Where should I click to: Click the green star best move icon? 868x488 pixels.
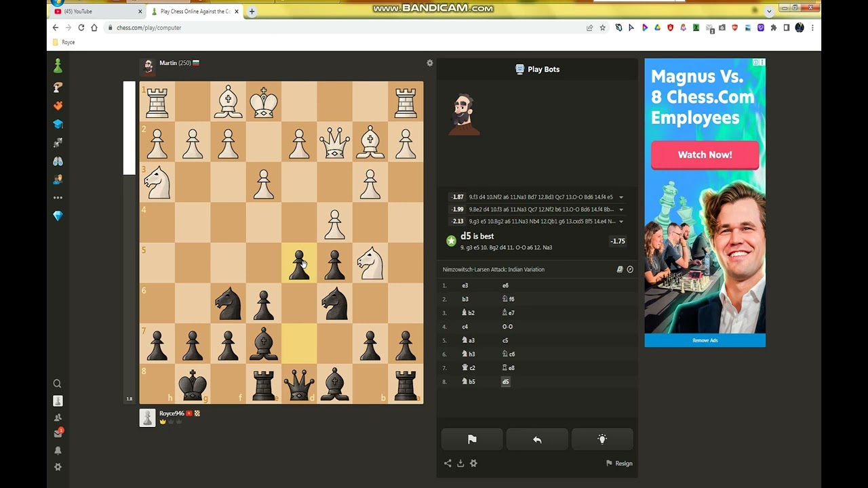(x=451, y=241)
